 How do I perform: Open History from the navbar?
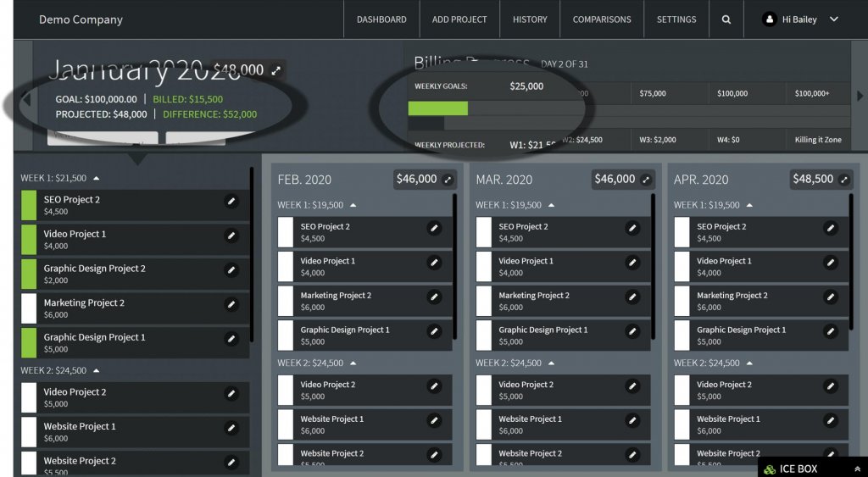pos(530,19)
